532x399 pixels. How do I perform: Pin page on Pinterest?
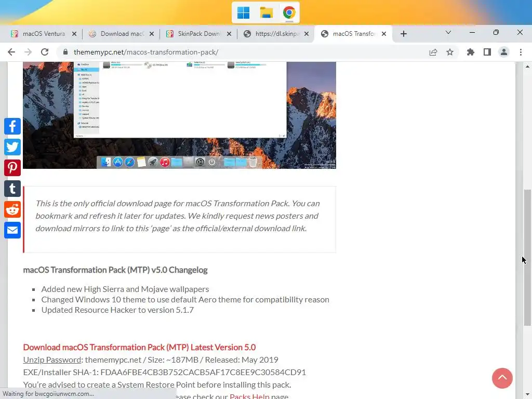12,168
